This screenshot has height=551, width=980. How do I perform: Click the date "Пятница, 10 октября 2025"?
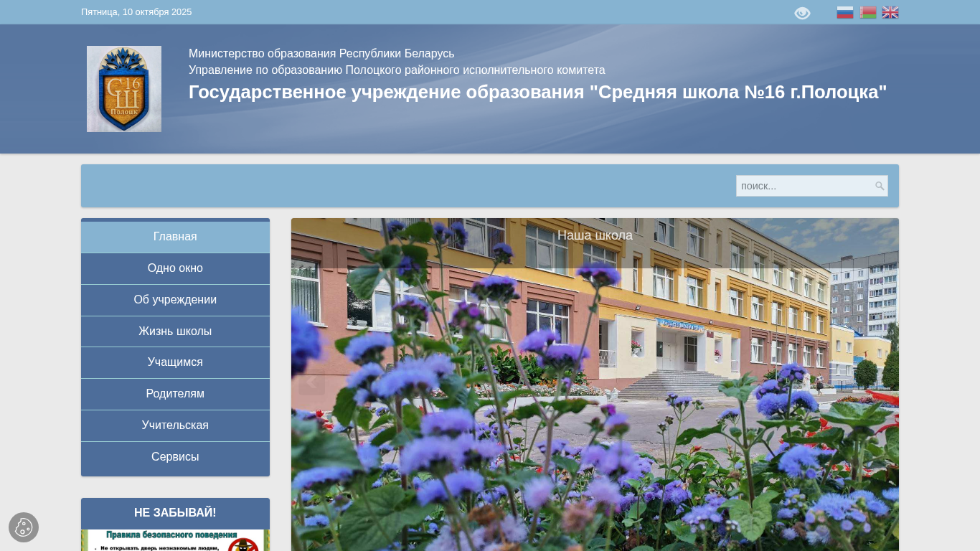(x=136, y=12)
